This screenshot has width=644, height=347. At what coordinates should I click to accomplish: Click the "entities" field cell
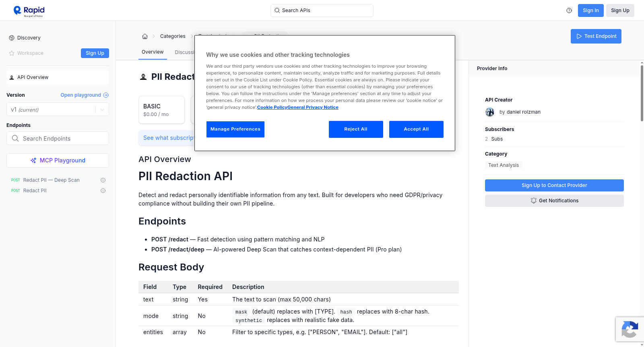[153, 332]
